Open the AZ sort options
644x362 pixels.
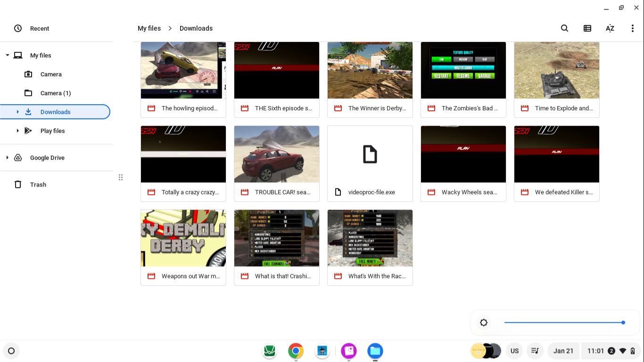[610, 28]
